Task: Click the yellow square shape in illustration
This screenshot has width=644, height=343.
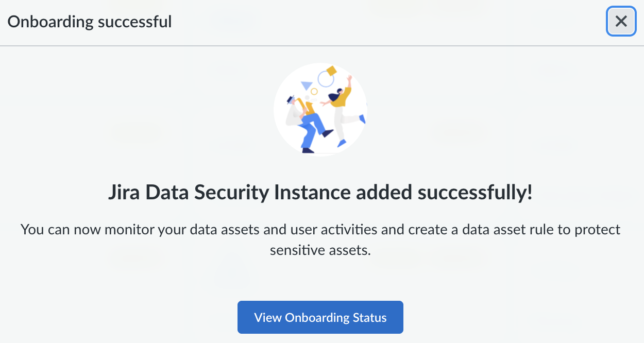Action: [x=331, y=71]
